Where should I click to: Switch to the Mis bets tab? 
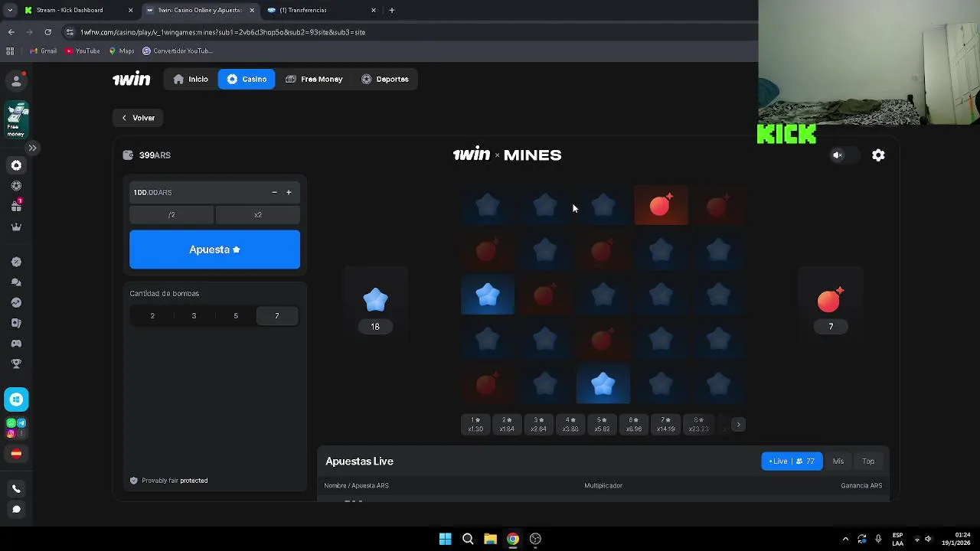pyautogui.click(x=838, y=461)
